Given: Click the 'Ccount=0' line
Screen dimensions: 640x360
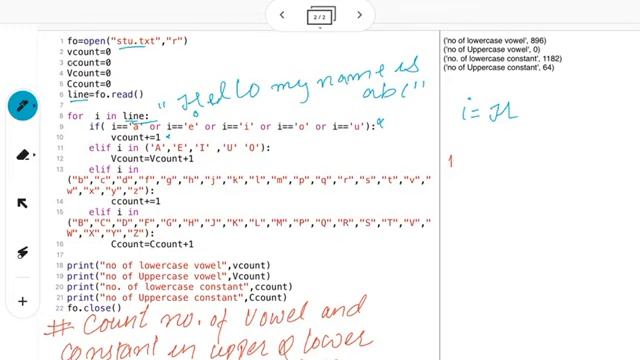Looking at the screenshot, I should [x=89, y=84].
